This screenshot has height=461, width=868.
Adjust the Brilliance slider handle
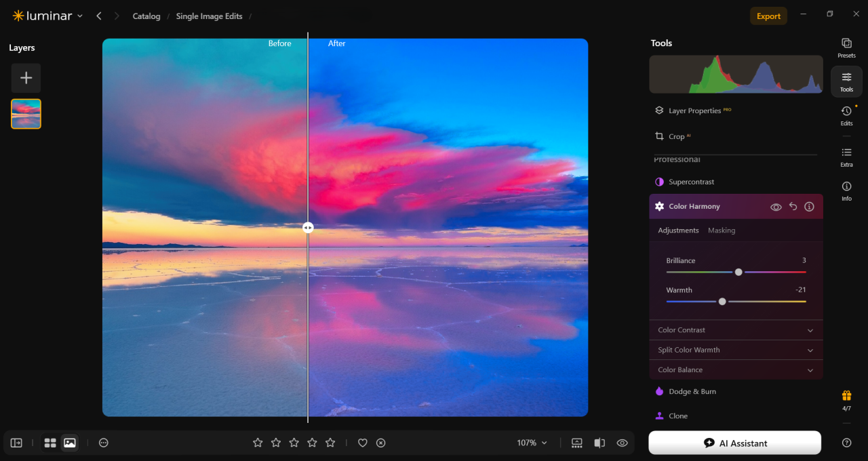pyautogui.click(x=738, y=272)
